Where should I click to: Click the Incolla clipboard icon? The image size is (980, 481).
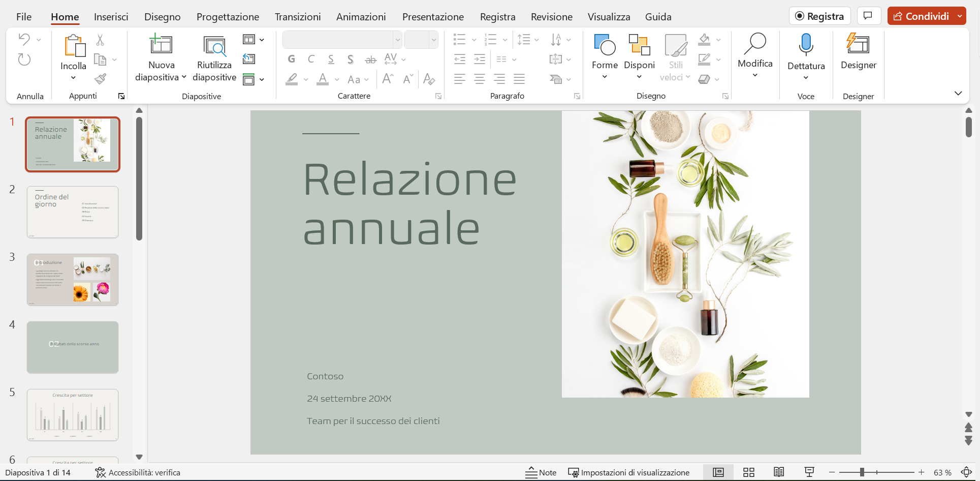click(x=75, y=46)
